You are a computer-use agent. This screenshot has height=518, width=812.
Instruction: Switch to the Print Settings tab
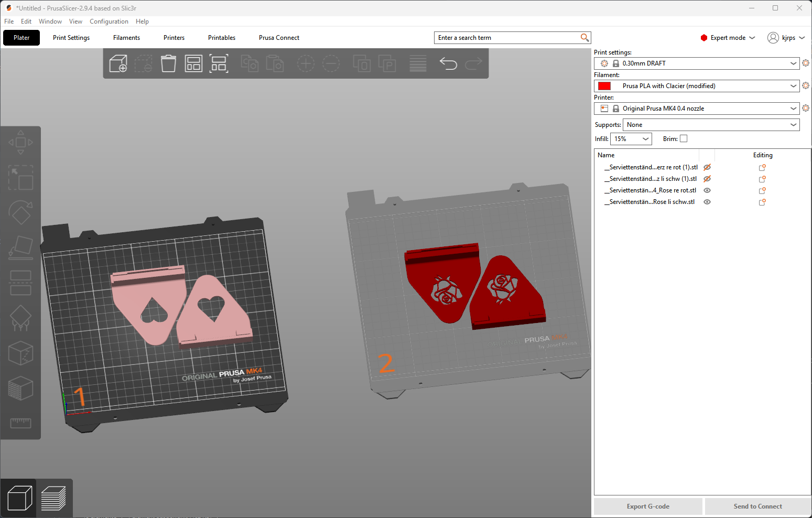71,38
